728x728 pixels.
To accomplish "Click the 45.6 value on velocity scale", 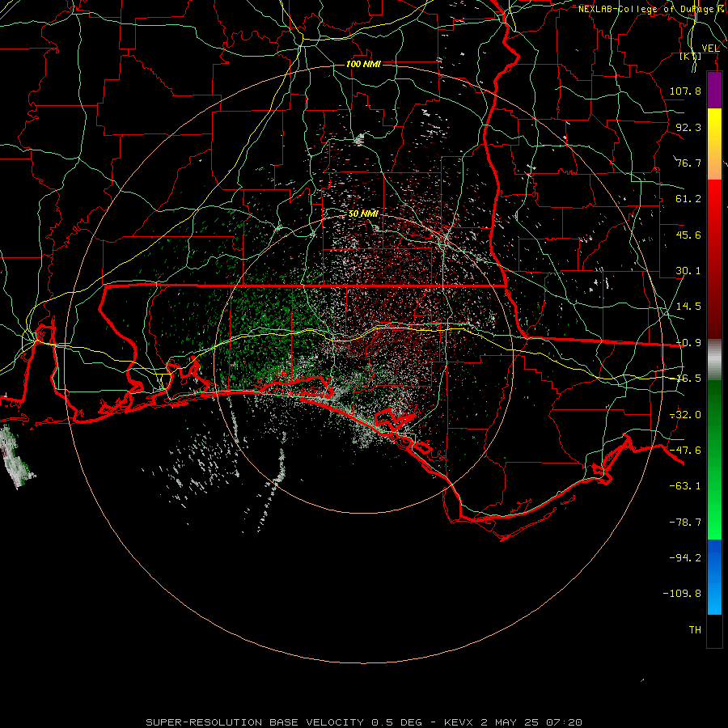I will coord(688,235).
